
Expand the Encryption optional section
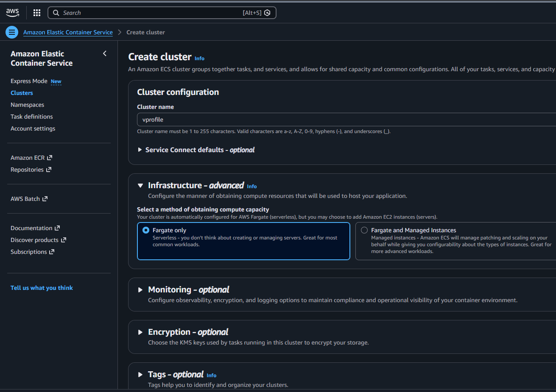[x=140, y=332]
